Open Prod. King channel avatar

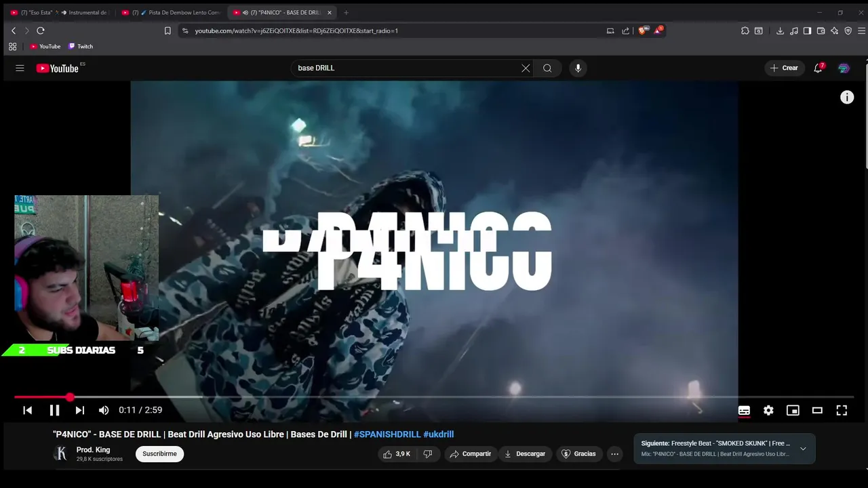(61, 454)
